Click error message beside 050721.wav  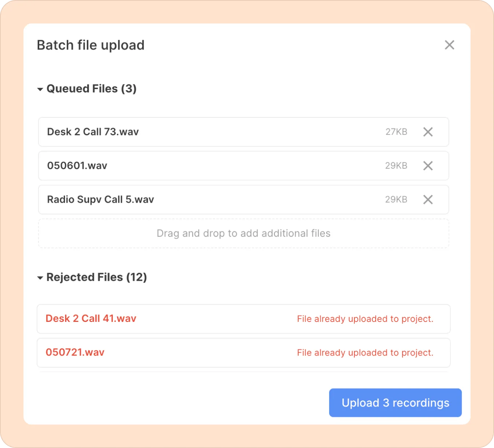(365, 353)
